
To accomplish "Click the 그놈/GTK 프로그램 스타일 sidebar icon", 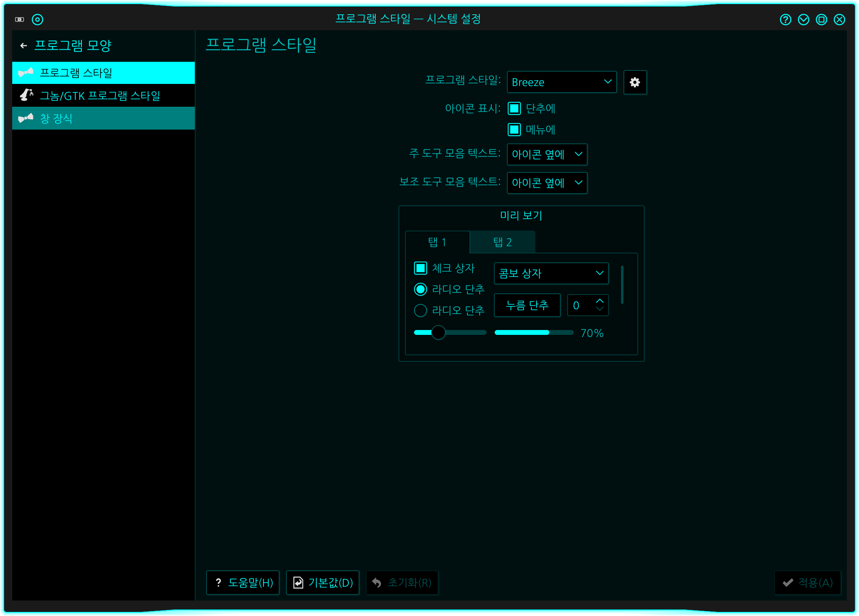I will tap(26, 95).
